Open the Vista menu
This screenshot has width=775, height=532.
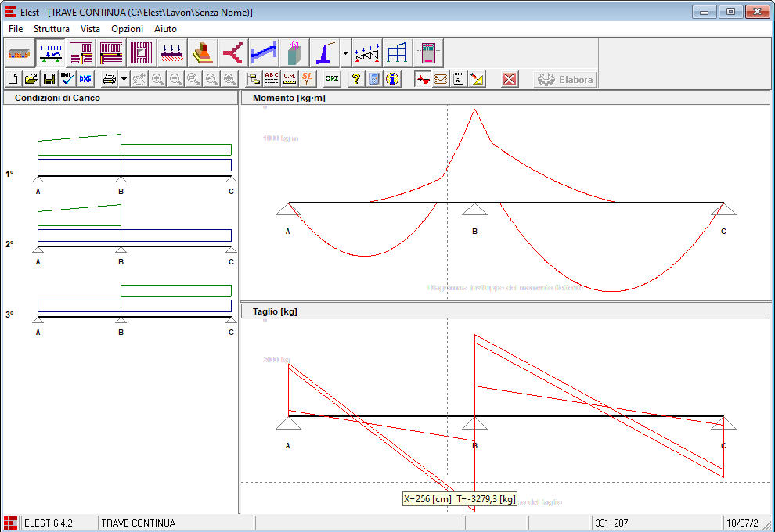90,28
